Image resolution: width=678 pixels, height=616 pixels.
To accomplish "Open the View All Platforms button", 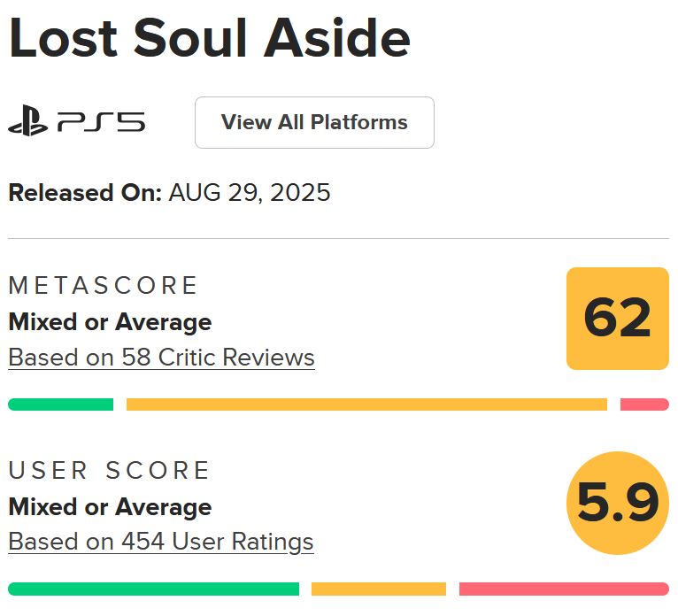I will [314, 122].
